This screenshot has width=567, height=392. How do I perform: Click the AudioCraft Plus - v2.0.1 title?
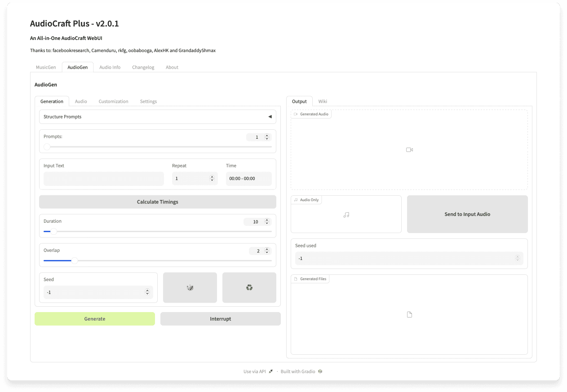(x=75, y=24)
